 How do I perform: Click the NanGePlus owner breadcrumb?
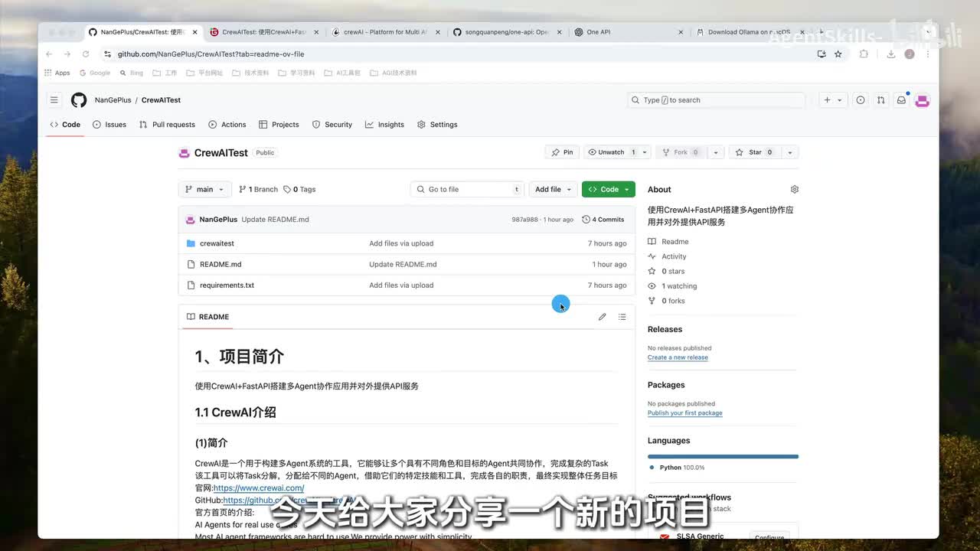click(113, 100)
